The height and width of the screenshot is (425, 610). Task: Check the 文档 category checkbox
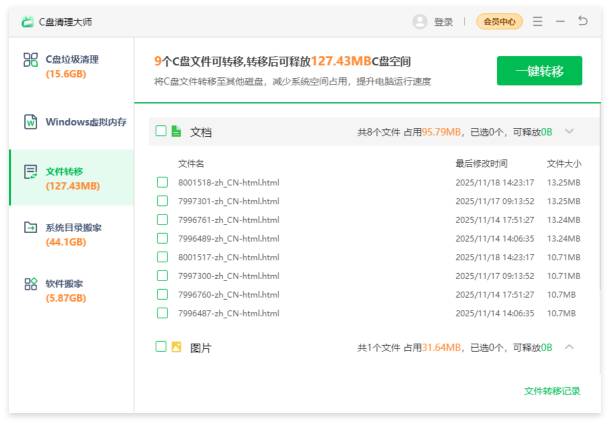(x=159, y=131)
